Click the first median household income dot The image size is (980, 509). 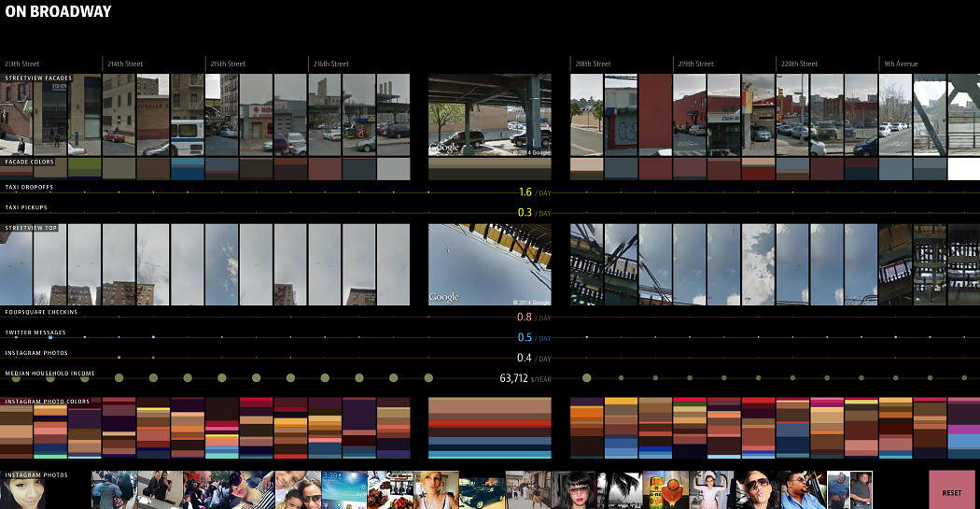click(x=15, y=378)
